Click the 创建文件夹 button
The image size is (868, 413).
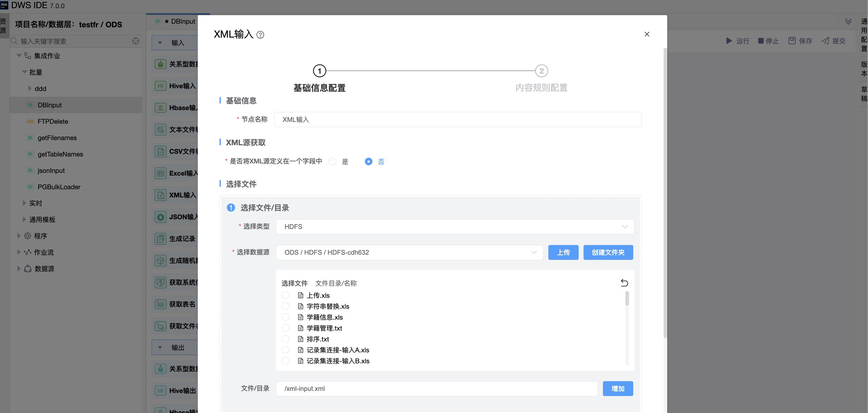(608, 252)
